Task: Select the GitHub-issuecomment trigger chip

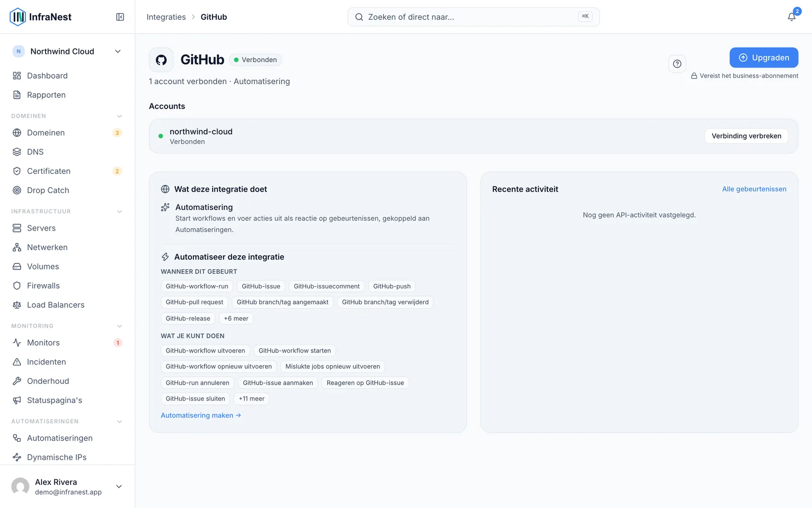Action: (327, 286)
